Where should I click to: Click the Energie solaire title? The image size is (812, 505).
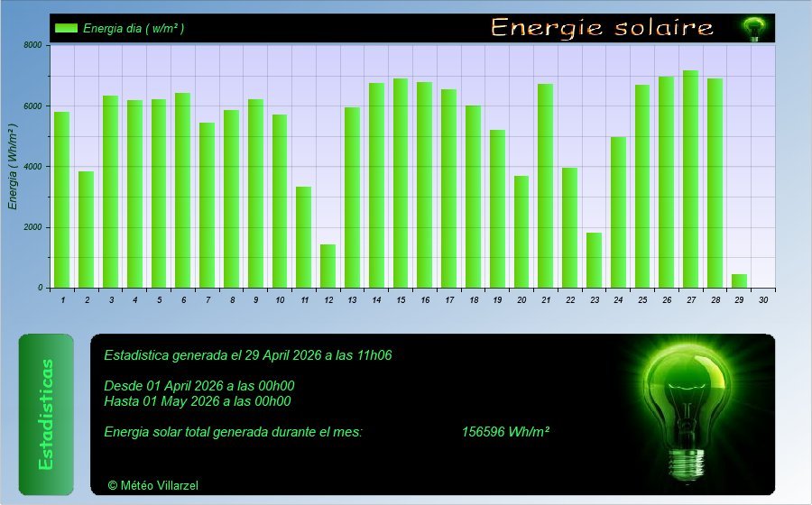tap(602, 28)
